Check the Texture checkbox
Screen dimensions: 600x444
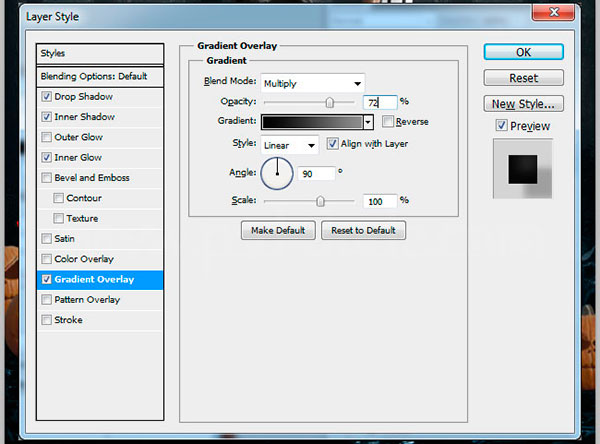(x=58, y=218)
